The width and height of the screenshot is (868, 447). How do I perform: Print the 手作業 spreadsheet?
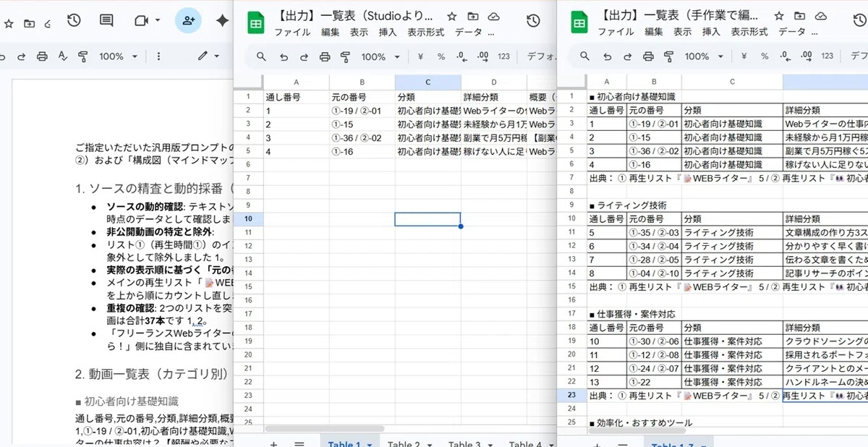(x=648, y=56)
